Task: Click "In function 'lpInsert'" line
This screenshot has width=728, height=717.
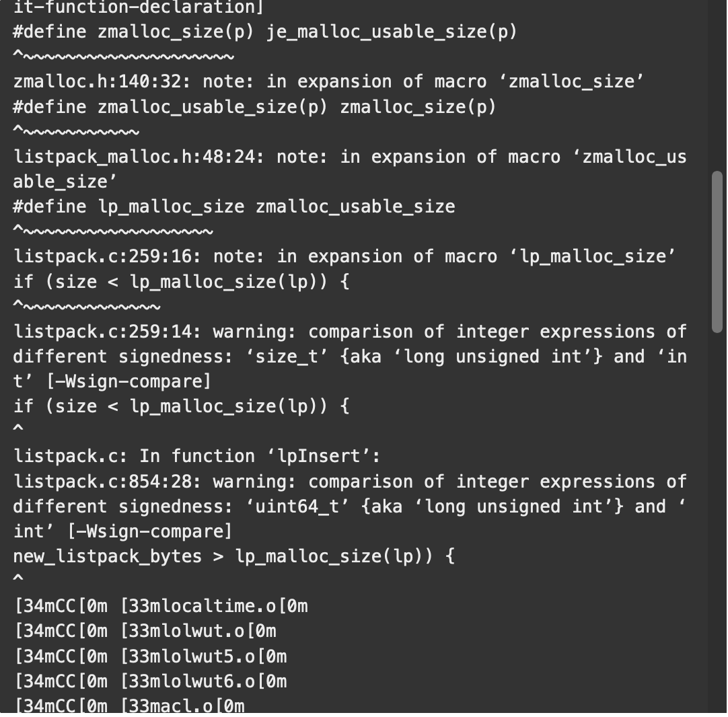Action: coord(197,456)
